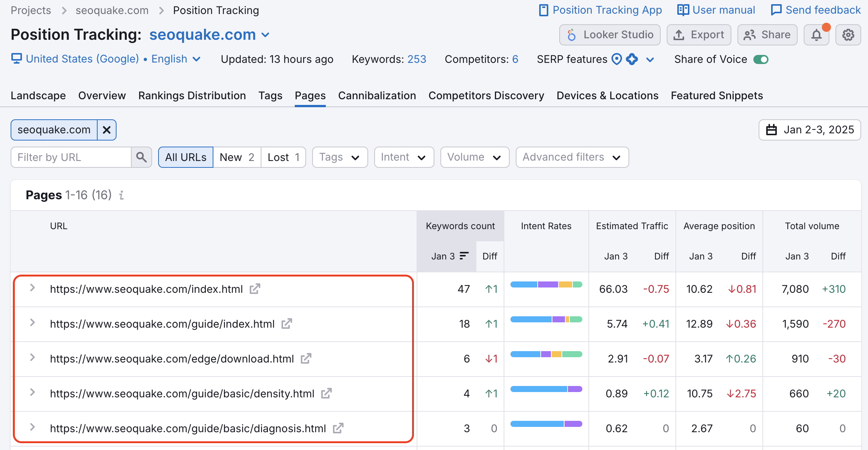Click the Export button
868x450 pixels.
[698, 34]
